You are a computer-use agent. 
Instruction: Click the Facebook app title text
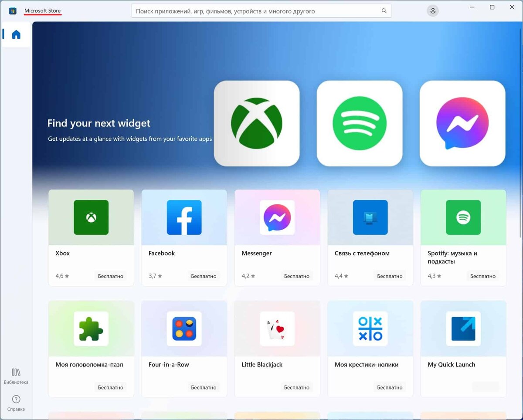click(162, 253)
